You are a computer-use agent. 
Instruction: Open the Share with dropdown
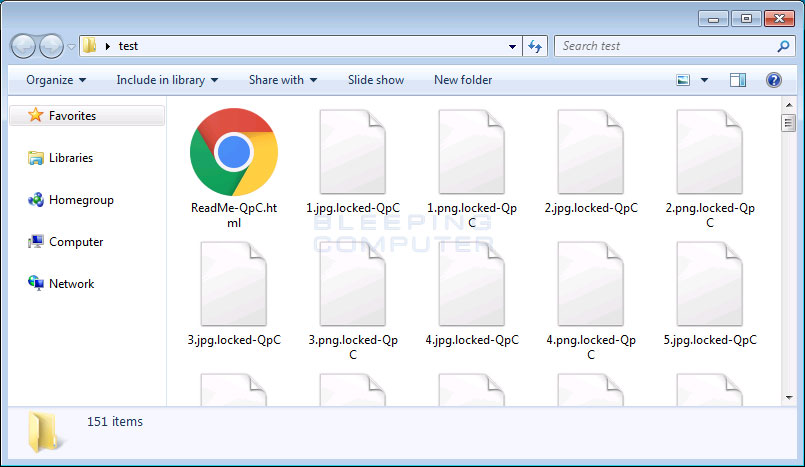283,80
